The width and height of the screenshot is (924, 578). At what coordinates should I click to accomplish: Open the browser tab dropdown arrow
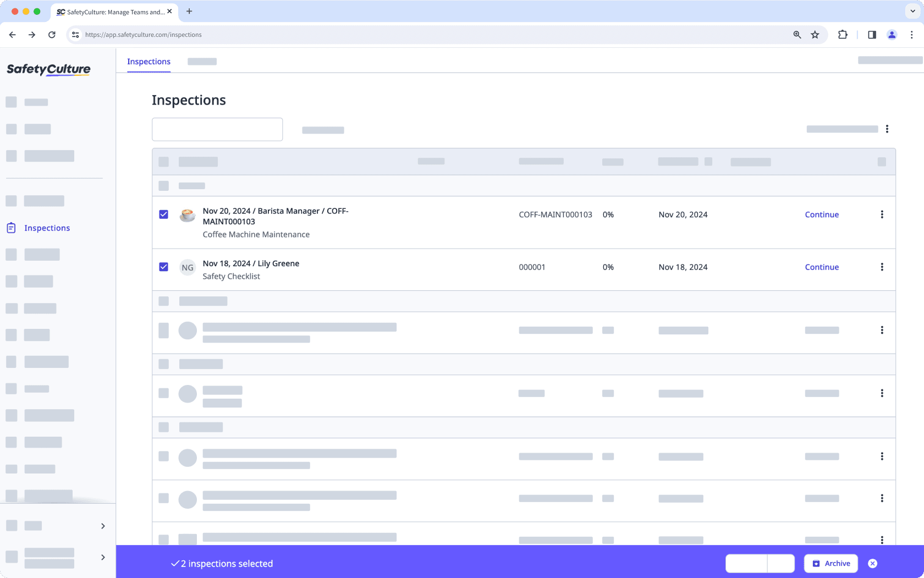click(911, 11)
